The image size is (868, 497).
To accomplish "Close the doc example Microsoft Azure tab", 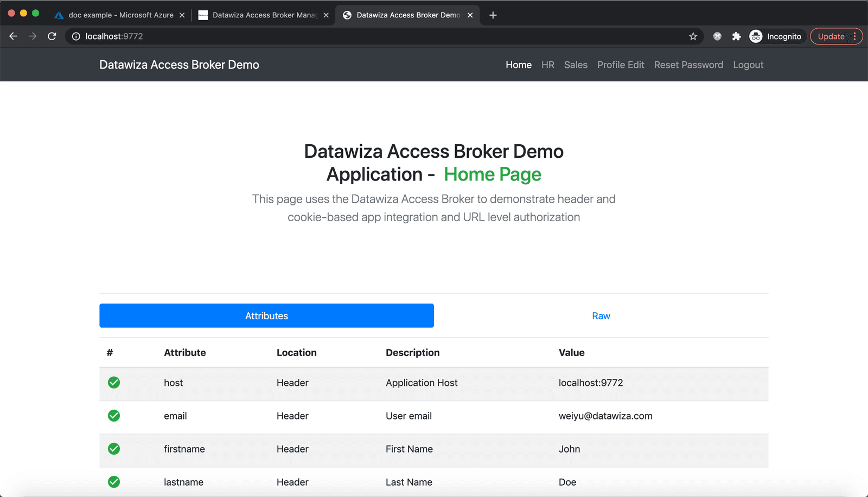I will 182,15.
